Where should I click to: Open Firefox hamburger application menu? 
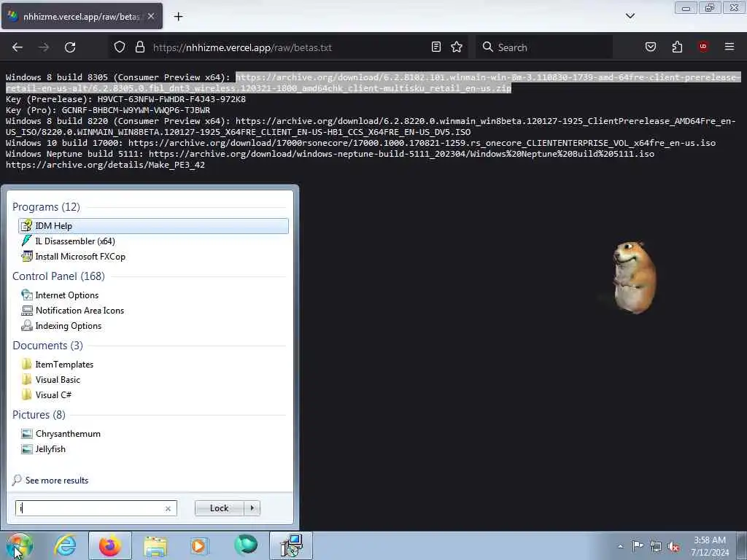[729, 47]
